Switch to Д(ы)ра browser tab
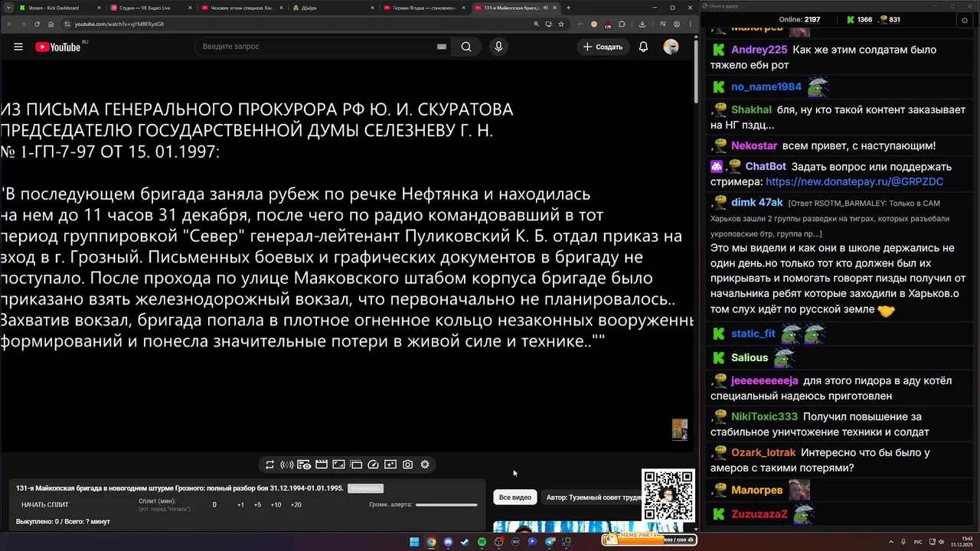 333,8
